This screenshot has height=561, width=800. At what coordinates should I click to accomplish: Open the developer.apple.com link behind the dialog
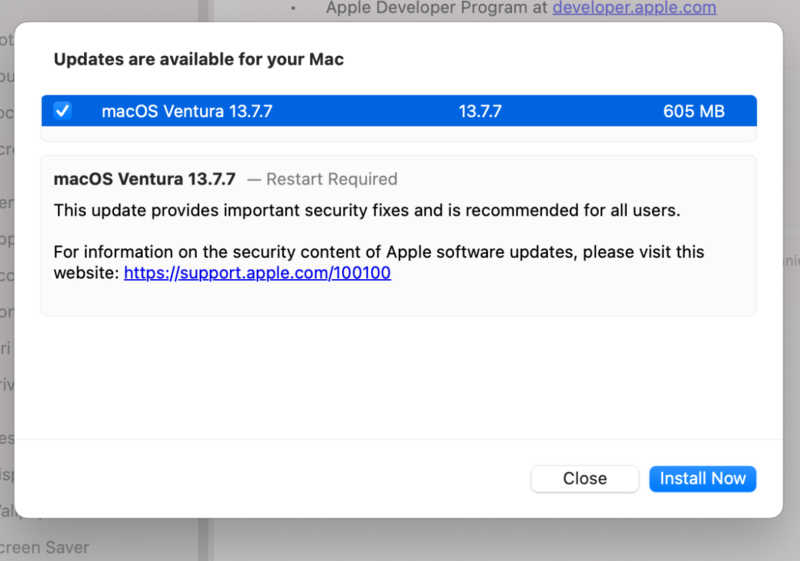634,8
